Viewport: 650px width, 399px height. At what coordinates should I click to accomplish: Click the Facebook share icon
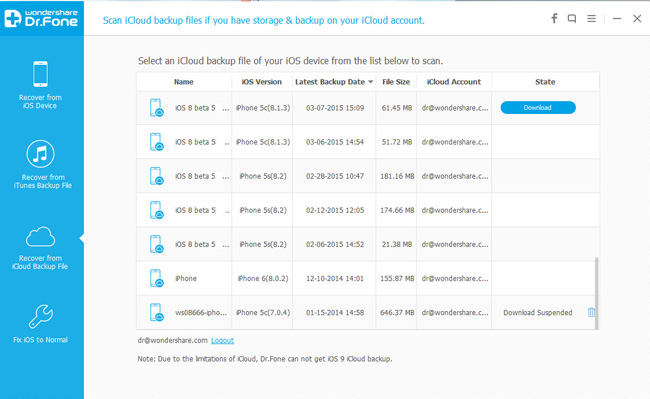(554, 18)
